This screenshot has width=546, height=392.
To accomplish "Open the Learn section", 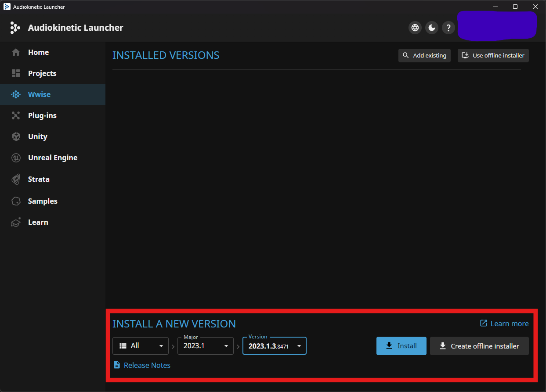I will click(x=53, y=222).
